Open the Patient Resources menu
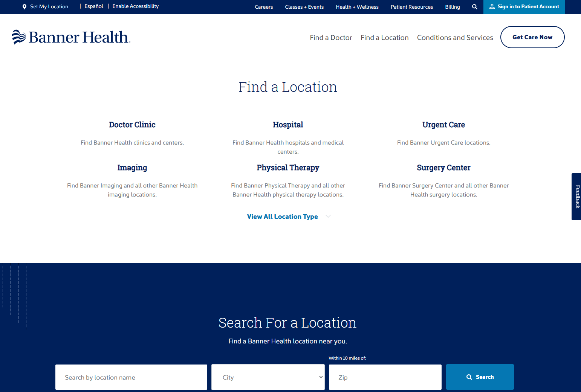Image resolution: width=581 pixels, height=392 pixels. click(411, 7)
